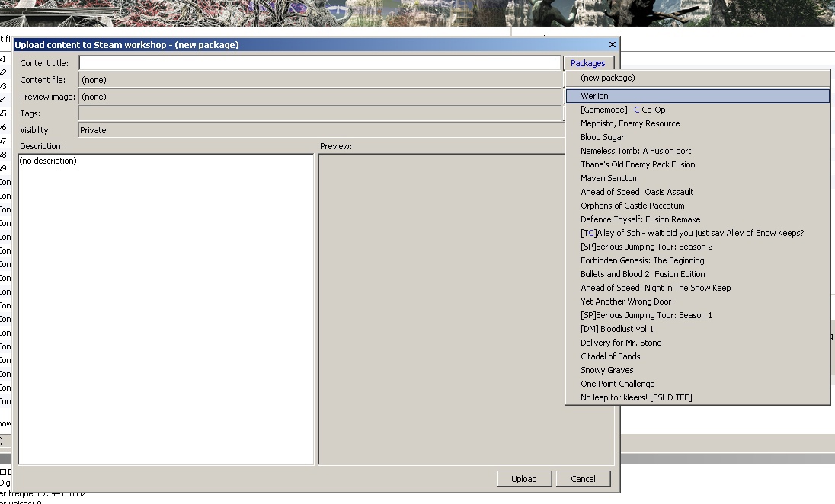The width and height of the screenshot is (835, 504).
Task: Pick Mephisto, Enemy Resource package
Action: (x=698, y=123)
